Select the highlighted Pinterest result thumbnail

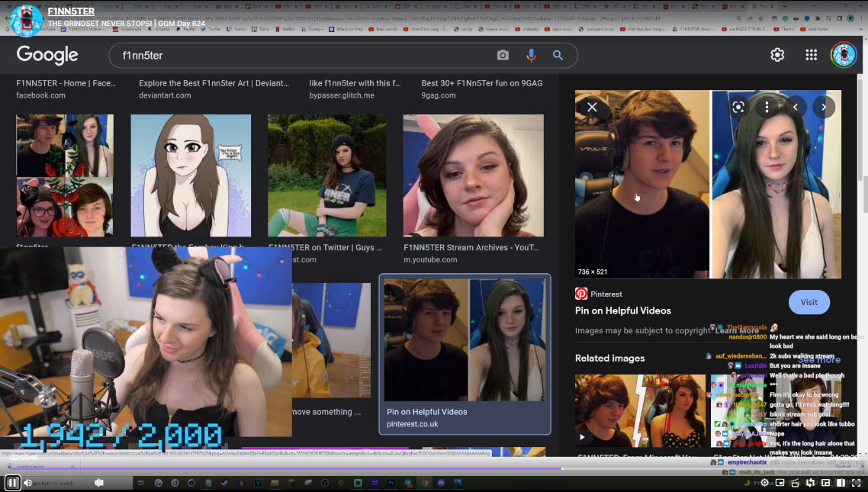point(465,339)
